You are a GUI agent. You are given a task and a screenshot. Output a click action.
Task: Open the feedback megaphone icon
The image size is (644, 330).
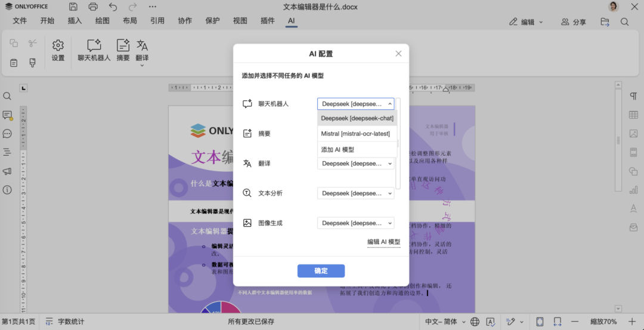pyautogui.click(x=7, y=171)
